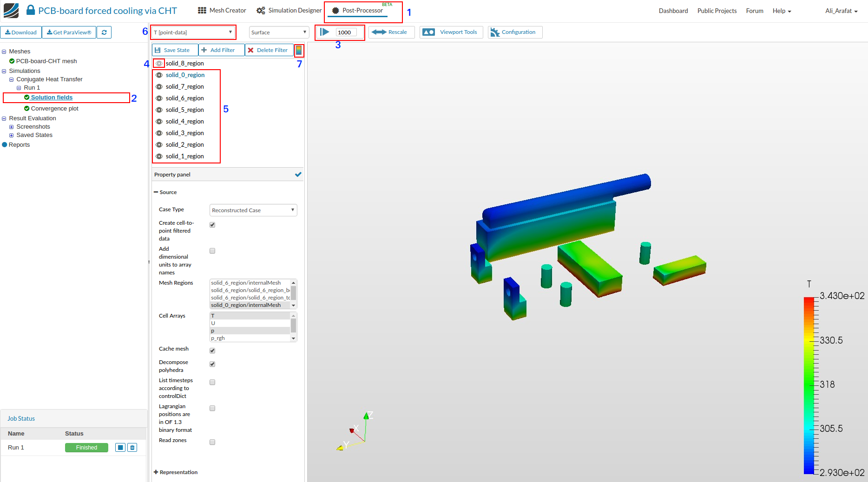Open the T [point-data] field dropdown
The height and width of the screenshot is (482, 868).
pyautogui.click(x=193, y=33)
